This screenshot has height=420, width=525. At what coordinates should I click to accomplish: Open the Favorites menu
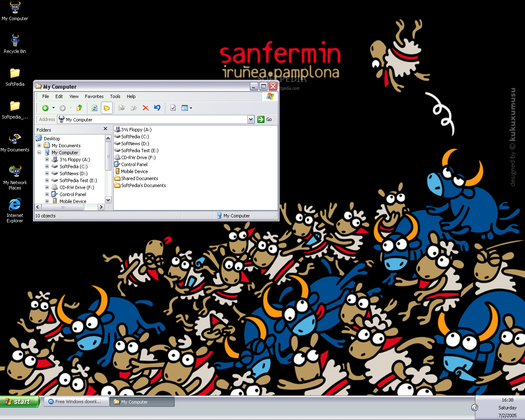94,96
